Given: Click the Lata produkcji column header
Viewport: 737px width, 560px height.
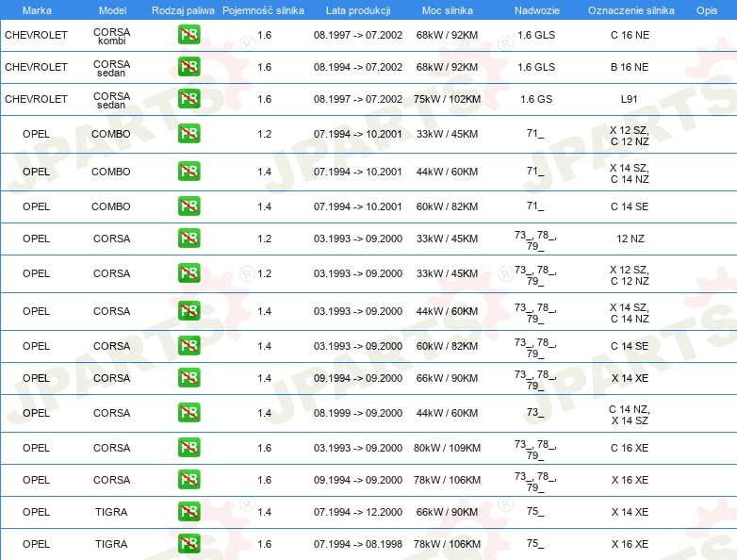Looking at the screenshot, I should coord(358,10).
